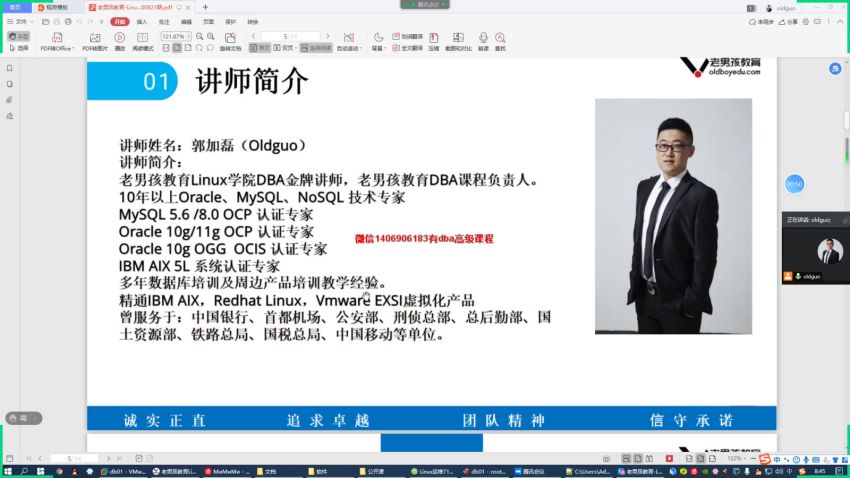
Task: Open the 插入 ribbon tab
Action: (x=142, y=22)
